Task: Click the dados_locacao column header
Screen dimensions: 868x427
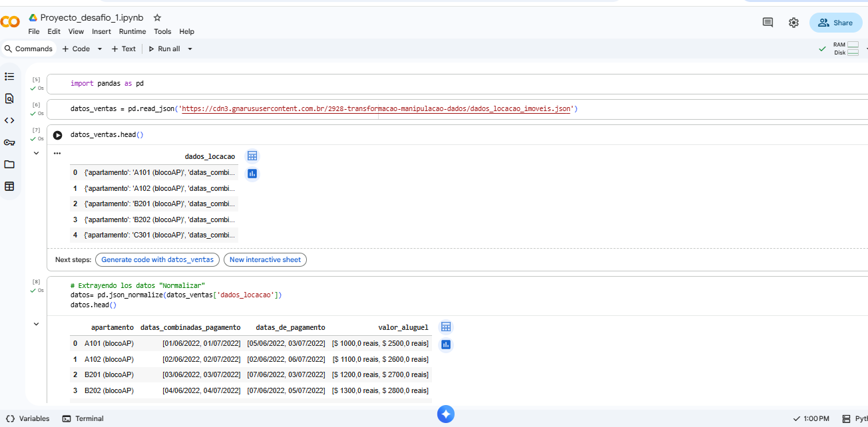Action: (x=210, y=156)
